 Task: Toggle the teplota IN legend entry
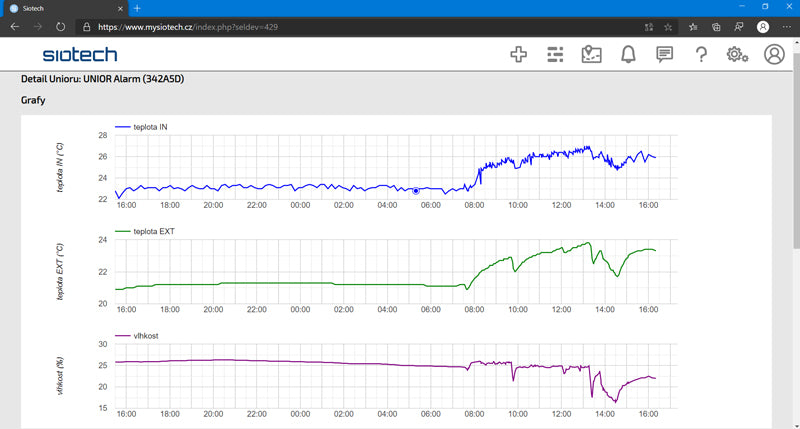click(x=141, y=127)
